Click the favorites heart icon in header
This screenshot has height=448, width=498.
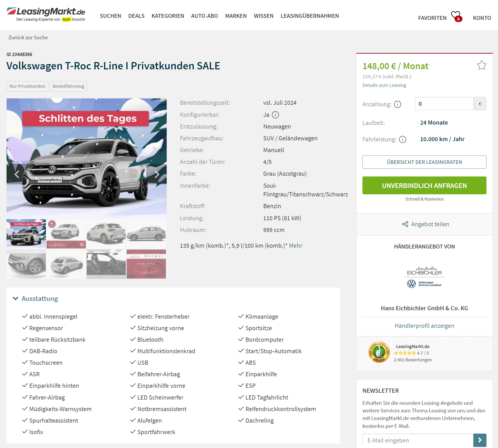pos(456,16)
